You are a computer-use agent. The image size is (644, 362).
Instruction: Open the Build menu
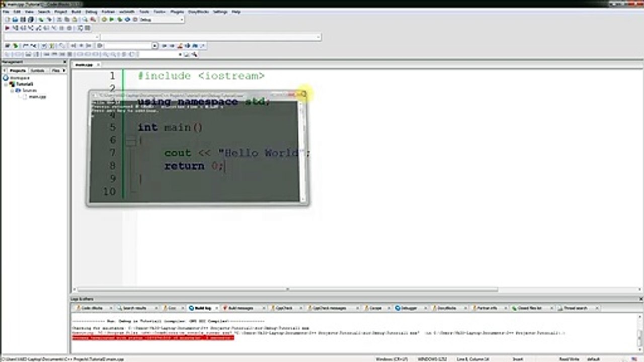coord(76,12)
